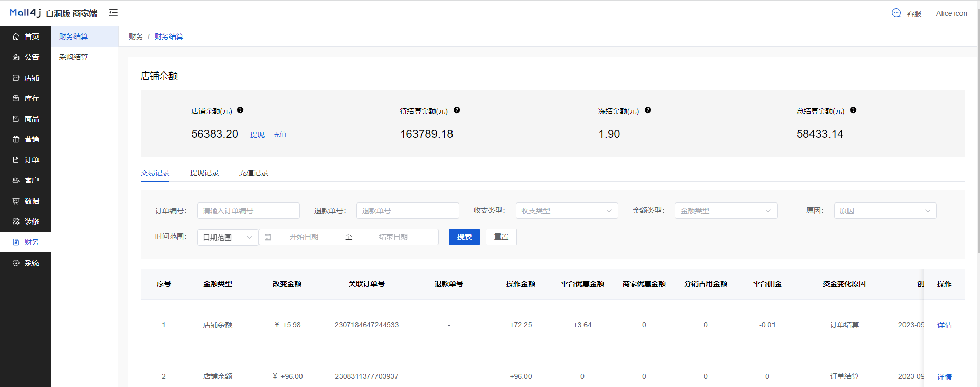Click the calendar icon in date range
This screenshot has height=387, width=980.
[268, 237]
